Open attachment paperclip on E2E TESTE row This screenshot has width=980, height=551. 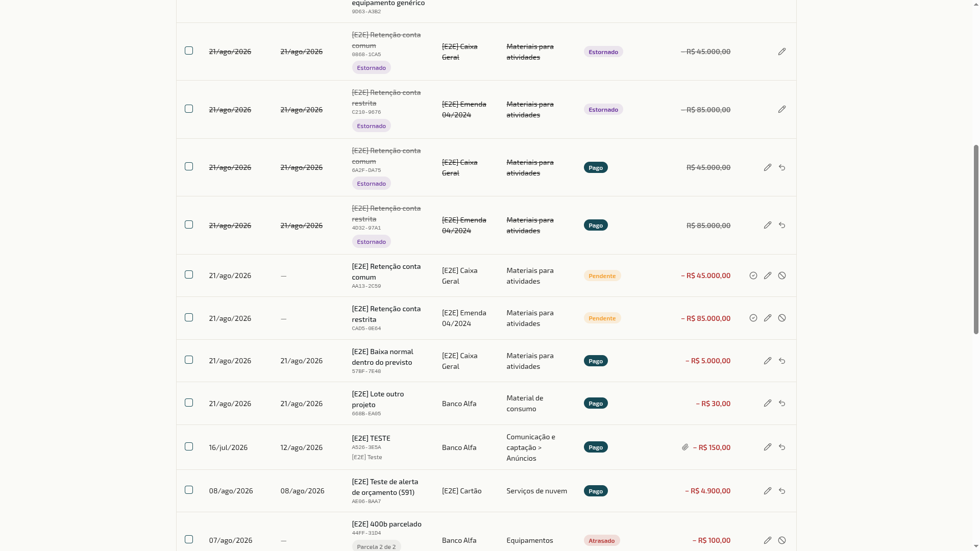pyautogui.click(x=685, y=447)
